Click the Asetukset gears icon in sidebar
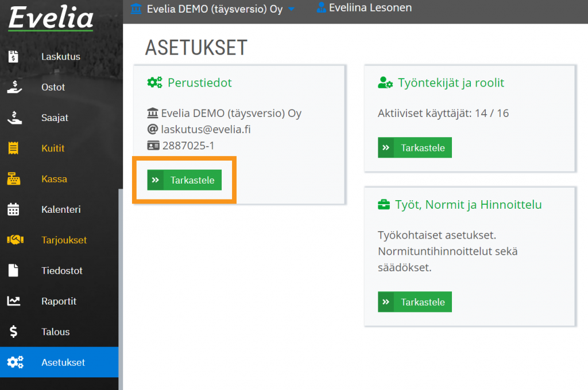 tap(15, 362)
